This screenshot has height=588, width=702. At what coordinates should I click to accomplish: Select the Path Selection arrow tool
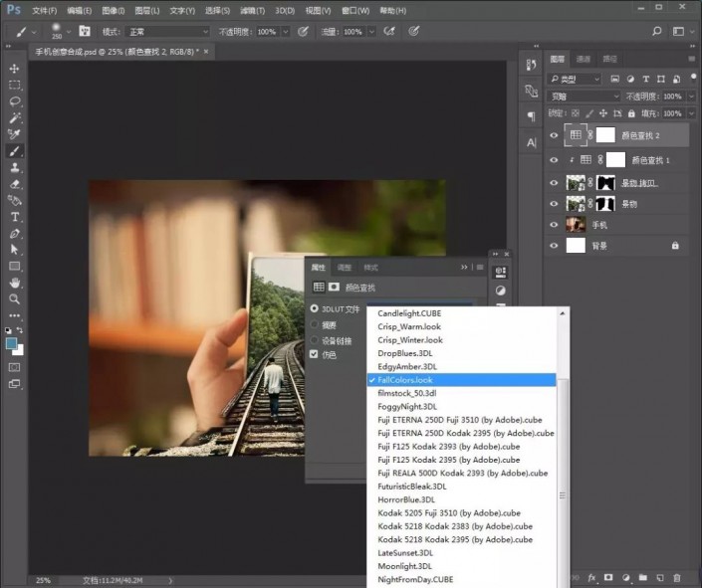14,250
